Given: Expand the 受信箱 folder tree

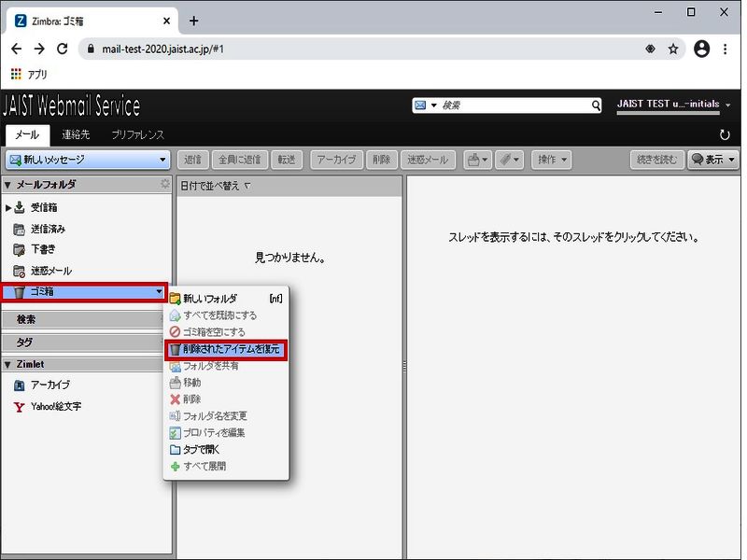Looking at the screenshot, I should (x=8, y=207).
